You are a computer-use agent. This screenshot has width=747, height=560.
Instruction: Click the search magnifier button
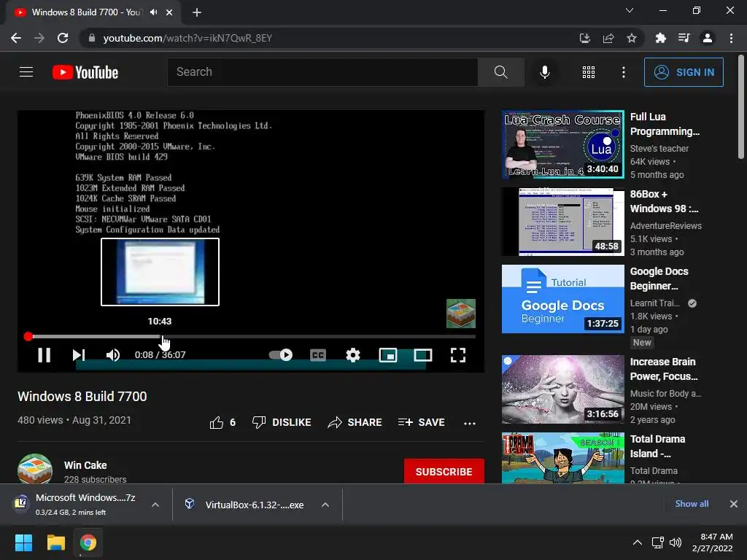pos(500,72)
